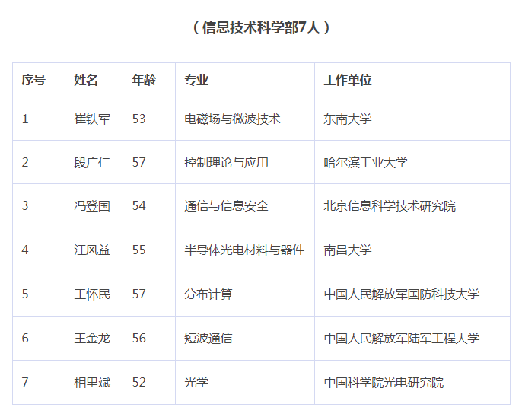Image resolution: width=522 pixels, height=420 pixels.
Task: Click the 年龄 column header
Action: [x=144, y=80]
